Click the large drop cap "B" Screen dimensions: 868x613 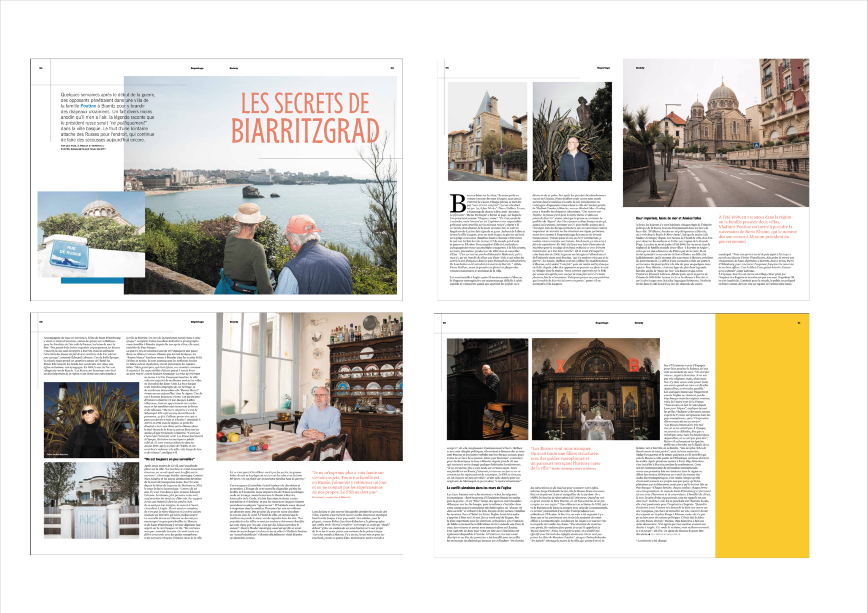458,204
